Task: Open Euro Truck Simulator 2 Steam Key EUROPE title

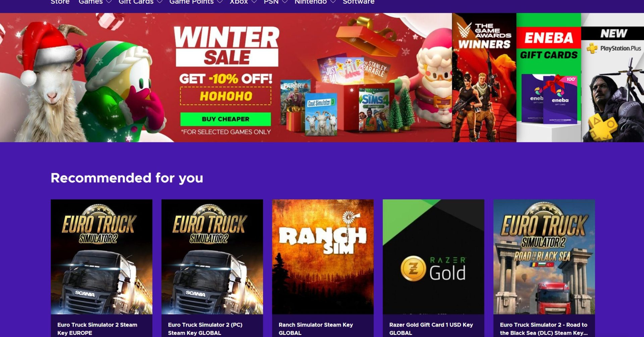Action: 97,329
